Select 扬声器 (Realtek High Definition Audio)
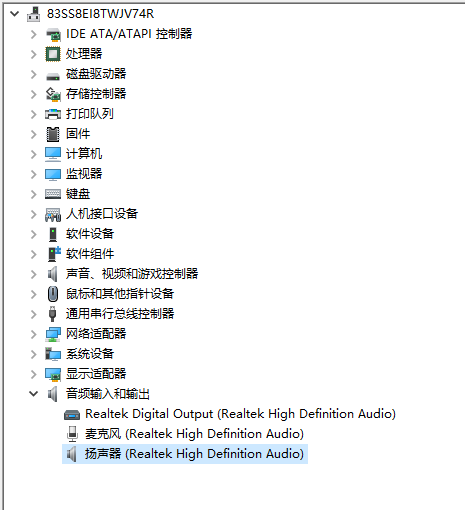Viewport: 465px width, 510px height. pos(194,454)
